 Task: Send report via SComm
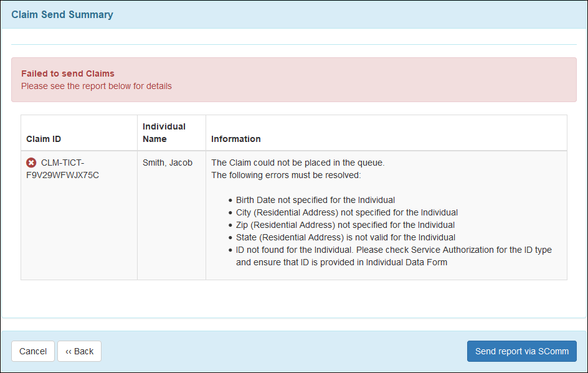pyautogui.click(x=521, y=351)
